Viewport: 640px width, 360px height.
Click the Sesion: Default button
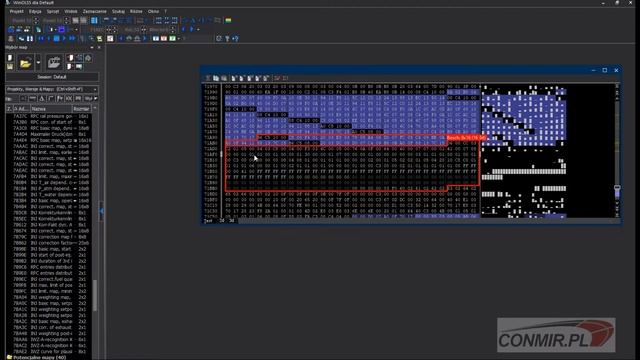point(52,77)
